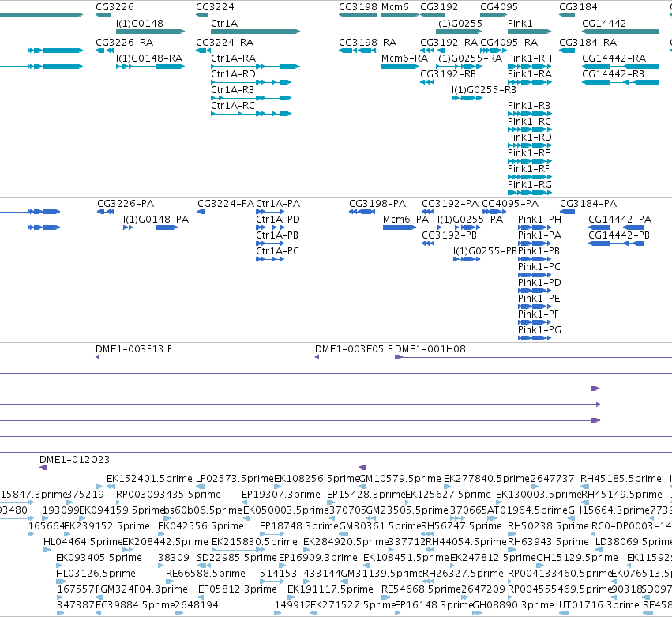
Task: Select the RH50238.5prime cDNA label
Action: [x=548, y=526]
